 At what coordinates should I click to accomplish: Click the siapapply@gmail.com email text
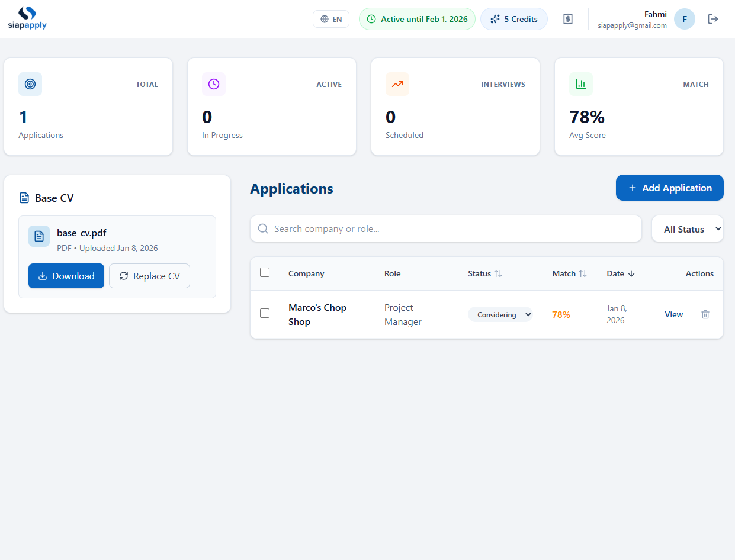(632, 25)
